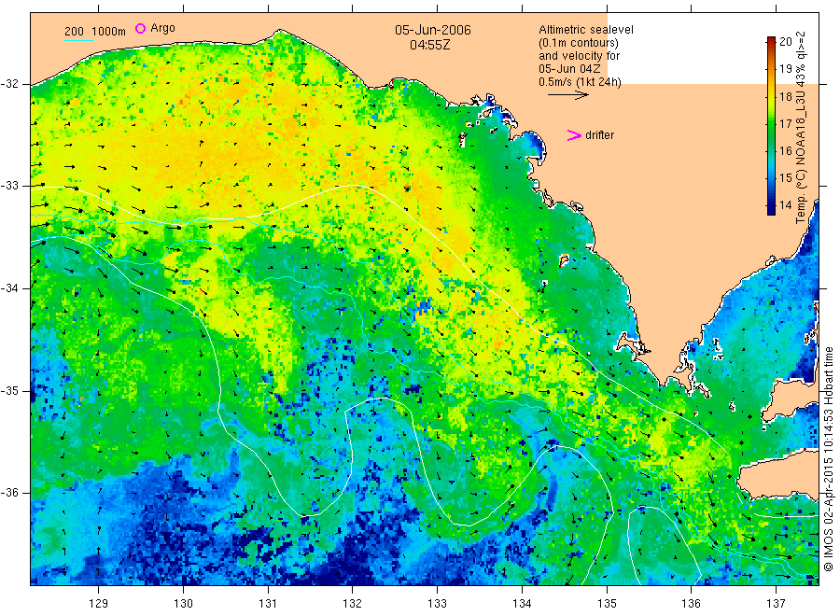Screen dimensions: 840x616
Task: Click the color bar value 17
Action: 785,124
